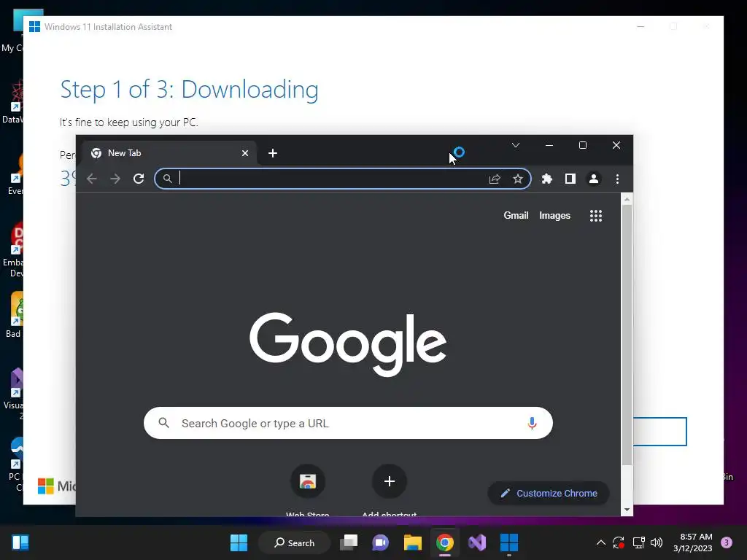Open Teams Chat on taskbar
The width and height of the screenshot is (747, 560).
[x=381, y=542]
